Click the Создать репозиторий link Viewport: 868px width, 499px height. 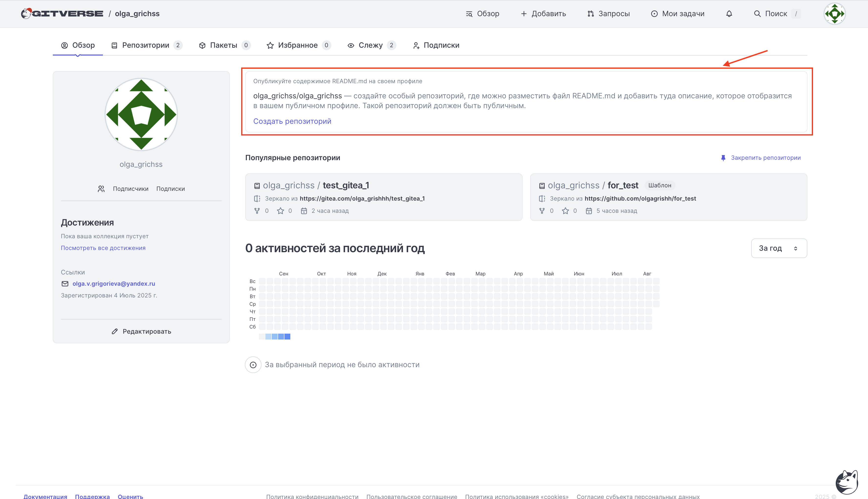(292, 121)
